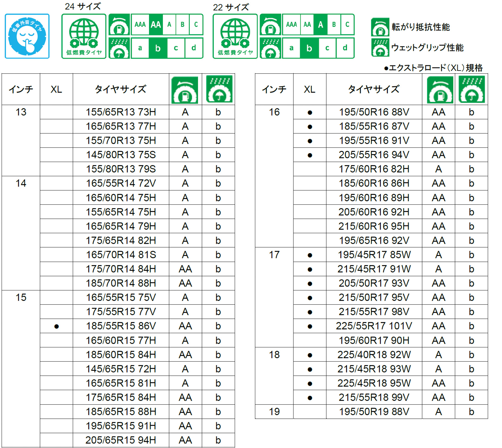Click the rolling resistance icon beside 24-size grades
The height and width of the screenshot is (448, 502).
pos(119,25)
